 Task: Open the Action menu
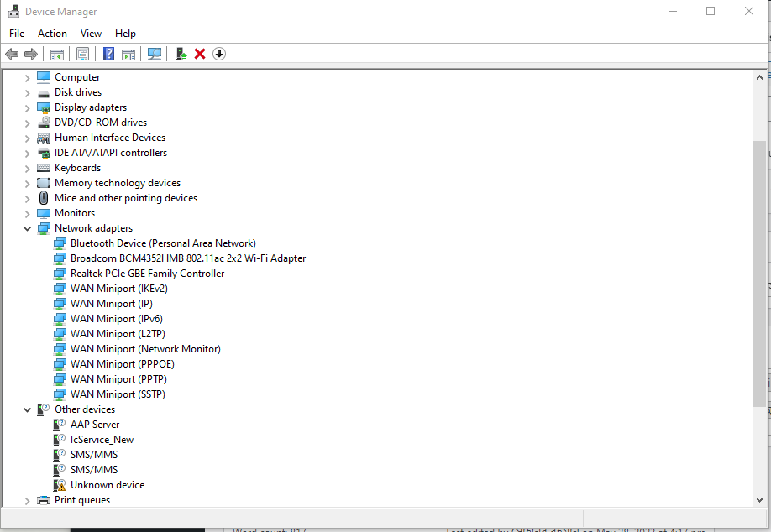coord(52,34)
